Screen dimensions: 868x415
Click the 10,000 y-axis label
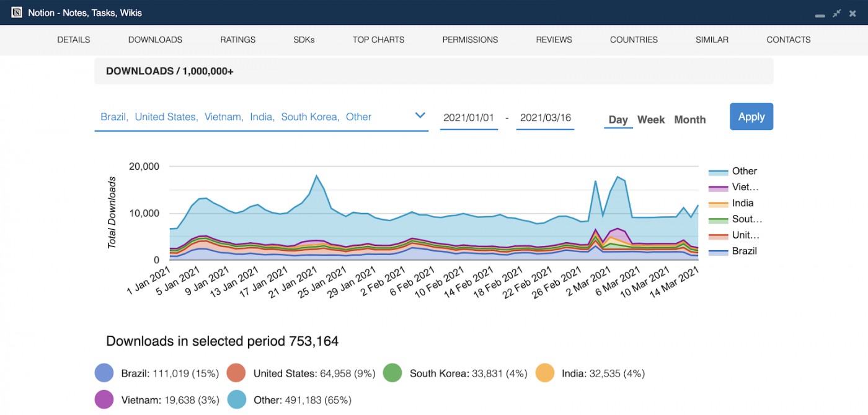click(144, 214)
